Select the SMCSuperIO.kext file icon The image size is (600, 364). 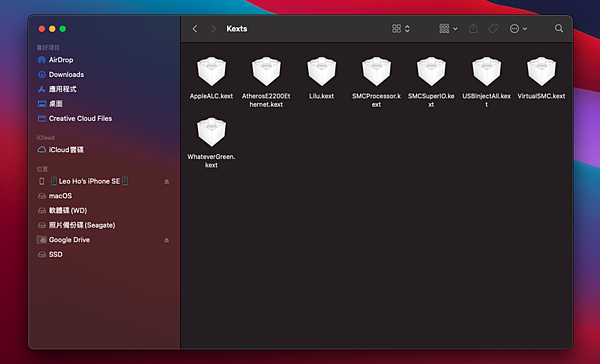tap(431, 71)
